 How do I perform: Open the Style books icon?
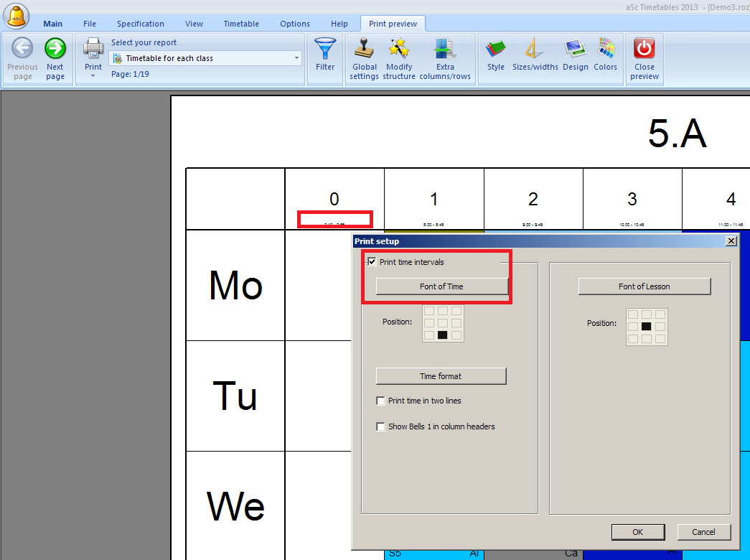[x=496, y=50]
